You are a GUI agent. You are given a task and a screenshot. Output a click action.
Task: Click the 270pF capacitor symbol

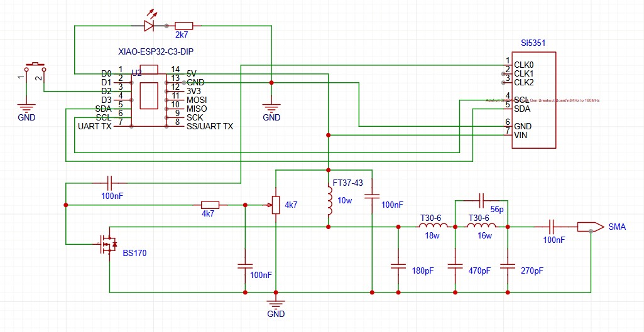pyautogui.click(x=507, y=266)
